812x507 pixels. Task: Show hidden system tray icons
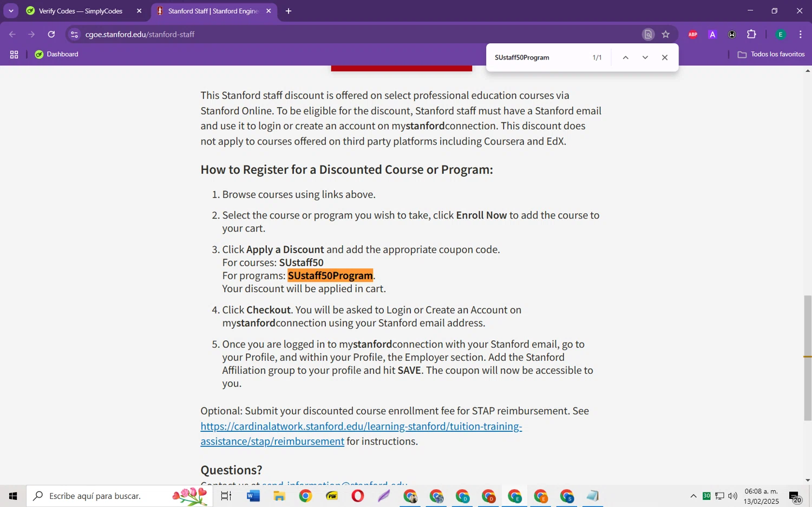pyautogui.click(x=693, y=496)
